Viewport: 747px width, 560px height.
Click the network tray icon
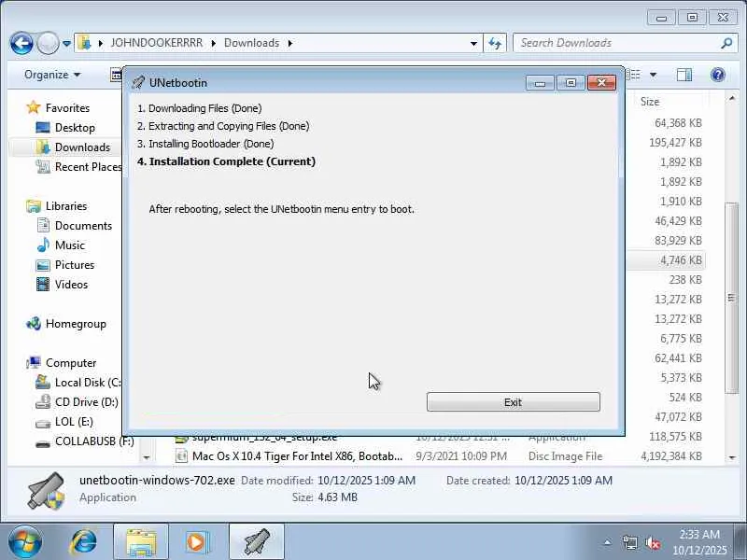[629, 542]
